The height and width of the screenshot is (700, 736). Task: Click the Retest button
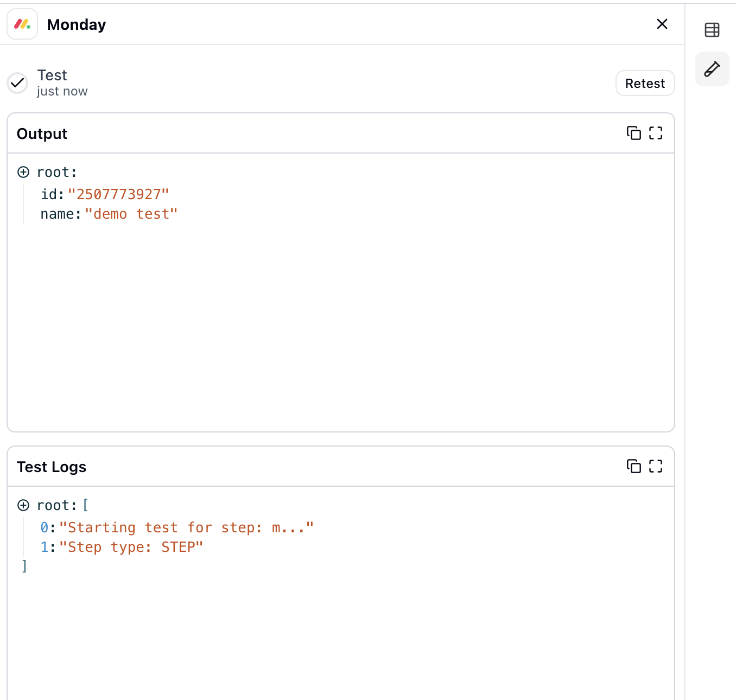[x=645, y=83]
